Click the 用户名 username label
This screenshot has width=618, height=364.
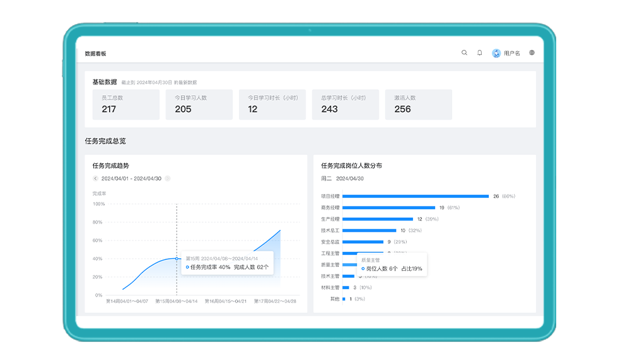click(512, 54)
